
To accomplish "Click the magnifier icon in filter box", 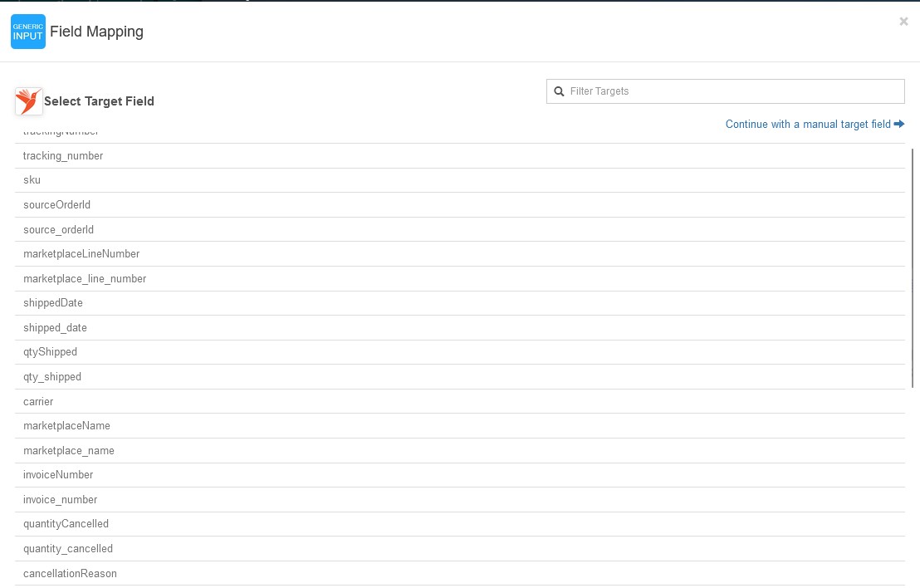I will [560, 91].
